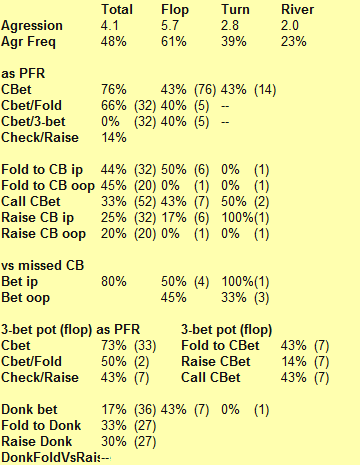360x465 pixels.
Task: Click the Bet oop row label
Action: click(x=25, y=298)
